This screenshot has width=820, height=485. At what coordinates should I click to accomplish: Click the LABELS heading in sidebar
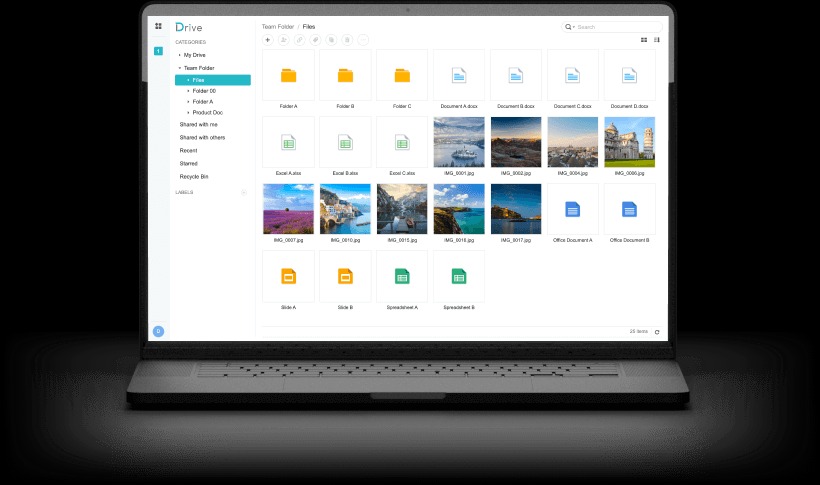184,193
